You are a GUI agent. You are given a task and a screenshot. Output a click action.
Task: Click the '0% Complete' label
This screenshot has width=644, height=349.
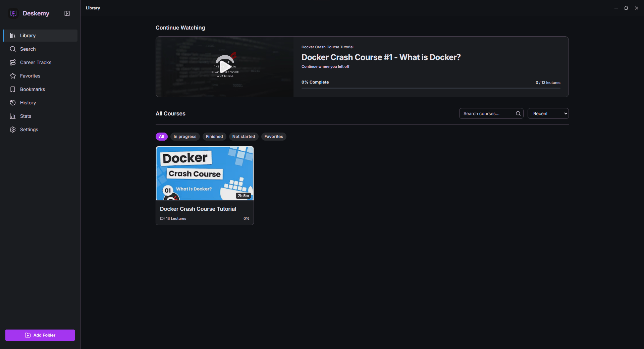click(315, 82)
